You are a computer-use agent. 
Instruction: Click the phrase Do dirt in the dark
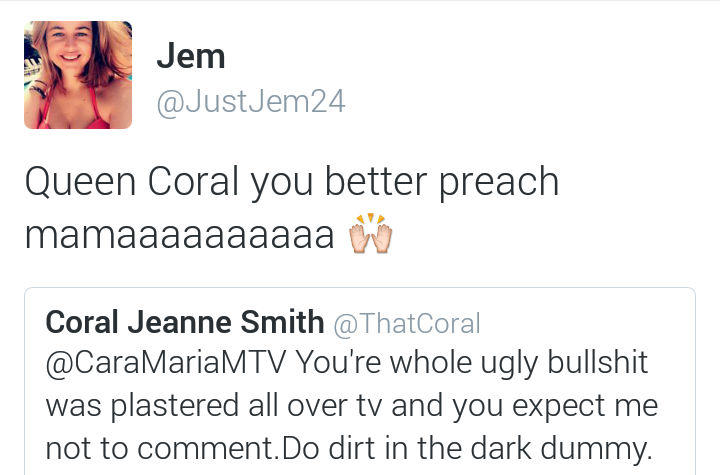[x=407, y=448]
